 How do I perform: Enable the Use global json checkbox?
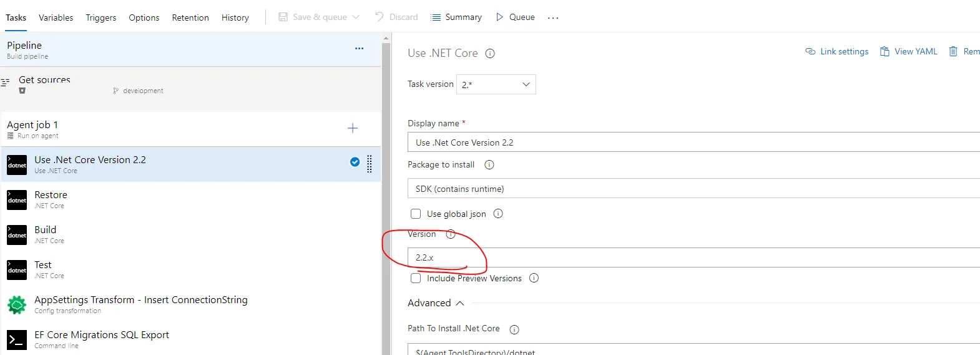[x=416, y=214]
